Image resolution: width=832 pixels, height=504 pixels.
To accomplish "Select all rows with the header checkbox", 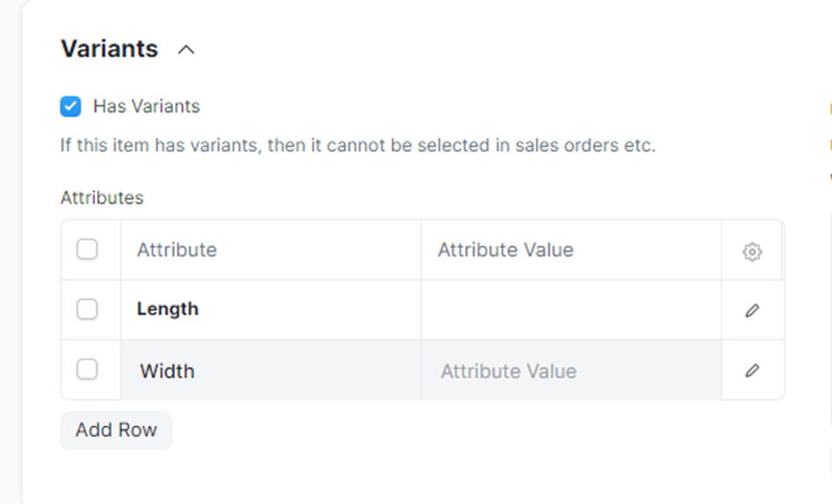I will point(87,250).
